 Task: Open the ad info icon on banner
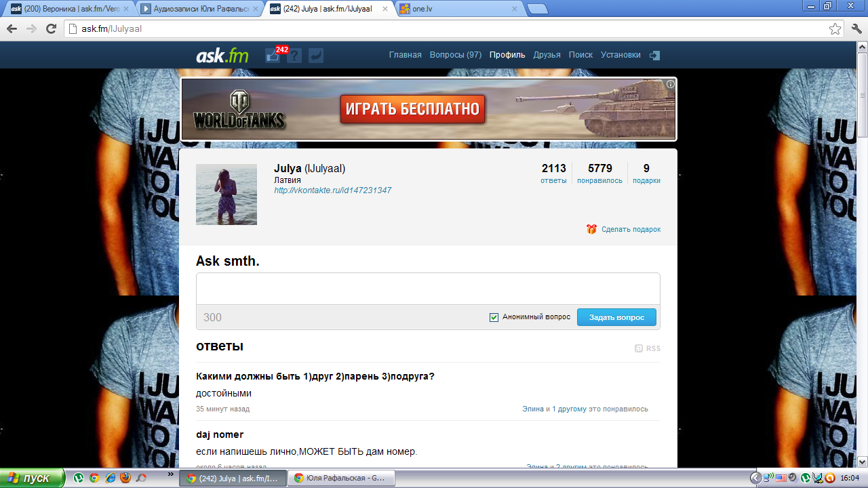click(671, 84)
